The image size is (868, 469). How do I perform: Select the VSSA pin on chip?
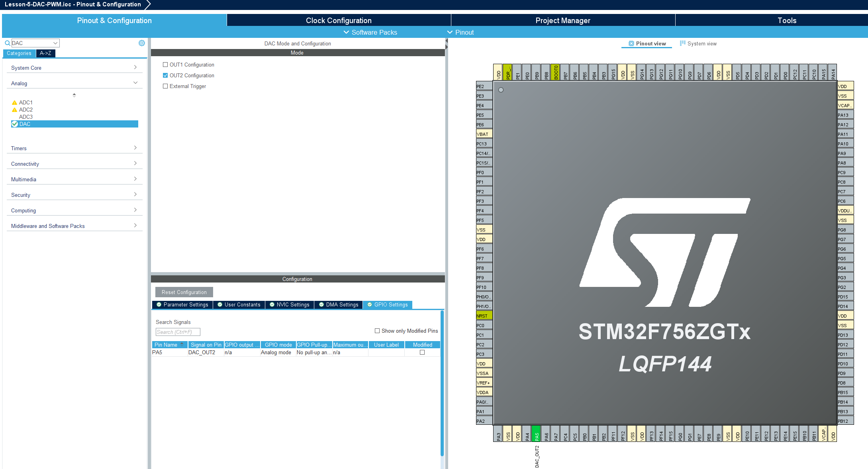coord(484,373)
